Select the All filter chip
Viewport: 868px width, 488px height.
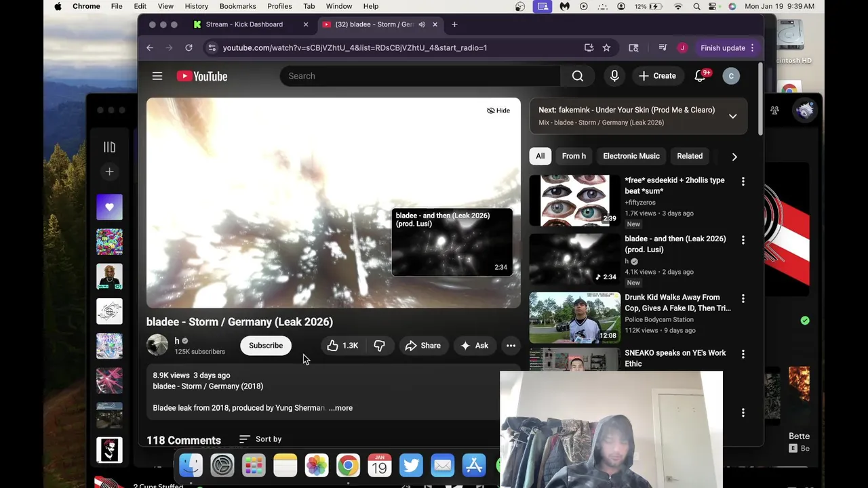540,156
